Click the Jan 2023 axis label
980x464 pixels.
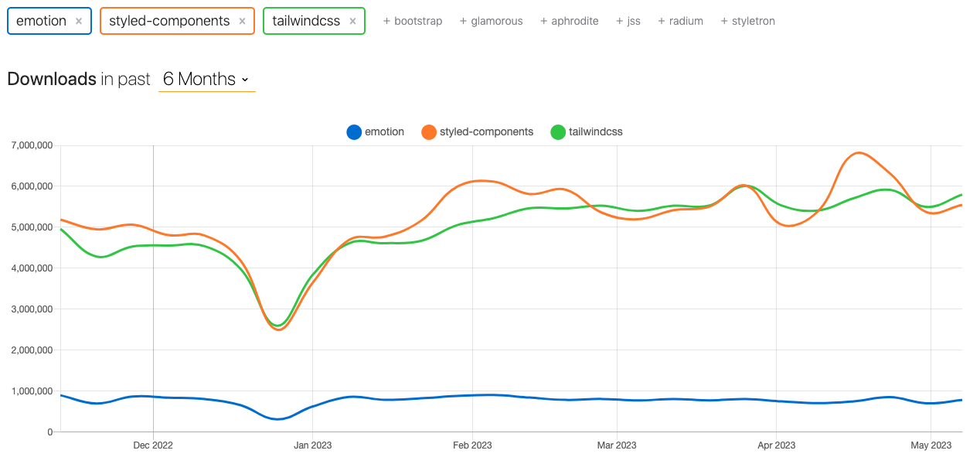tap(312, 445)
